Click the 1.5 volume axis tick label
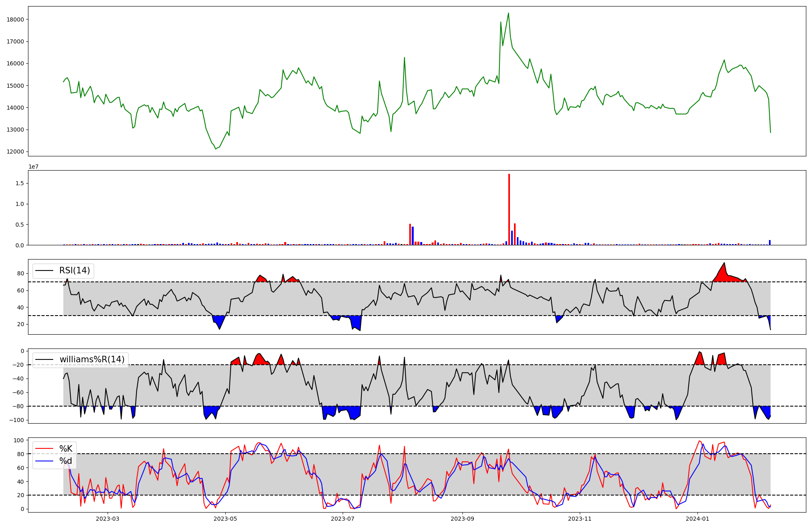The width and height of the screenshot is (812, 528). click(19, 184)
